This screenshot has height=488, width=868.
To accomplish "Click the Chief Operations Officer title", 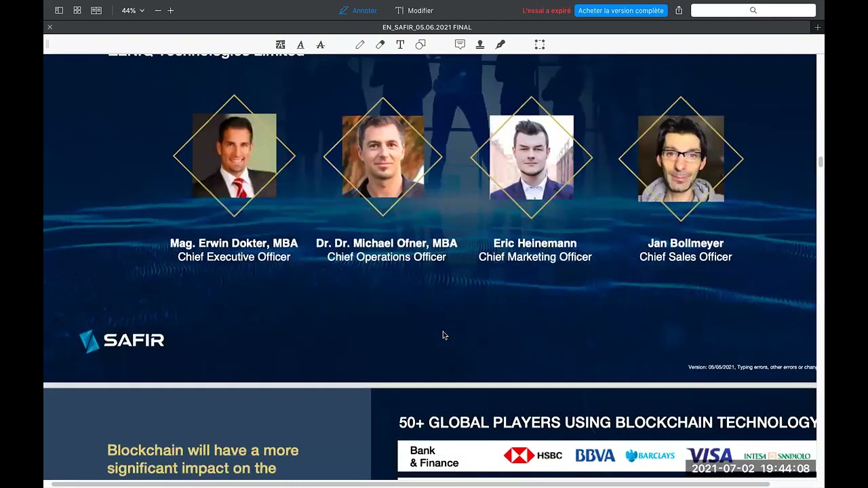I will click(387, 257).
